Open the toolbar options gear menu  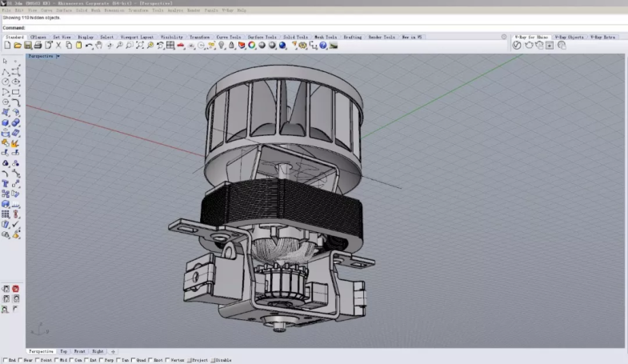[504, 37]
